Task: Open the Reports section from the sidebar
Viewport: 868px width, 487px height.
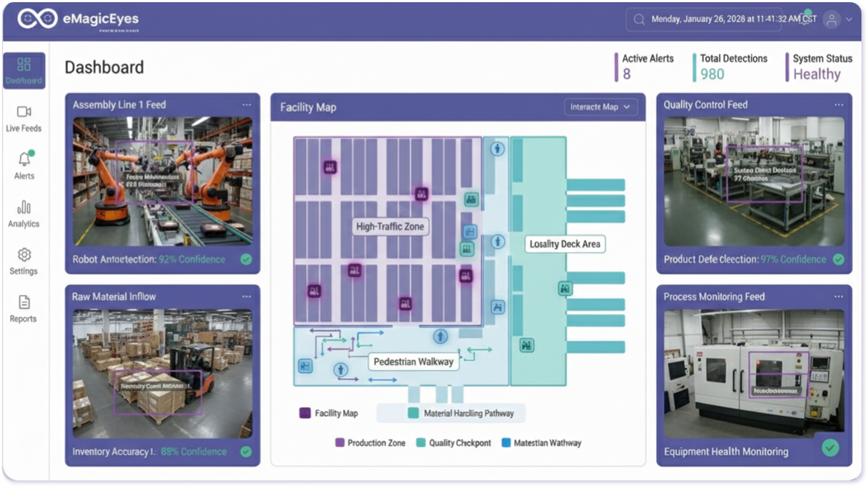Action: coord(23,308)
